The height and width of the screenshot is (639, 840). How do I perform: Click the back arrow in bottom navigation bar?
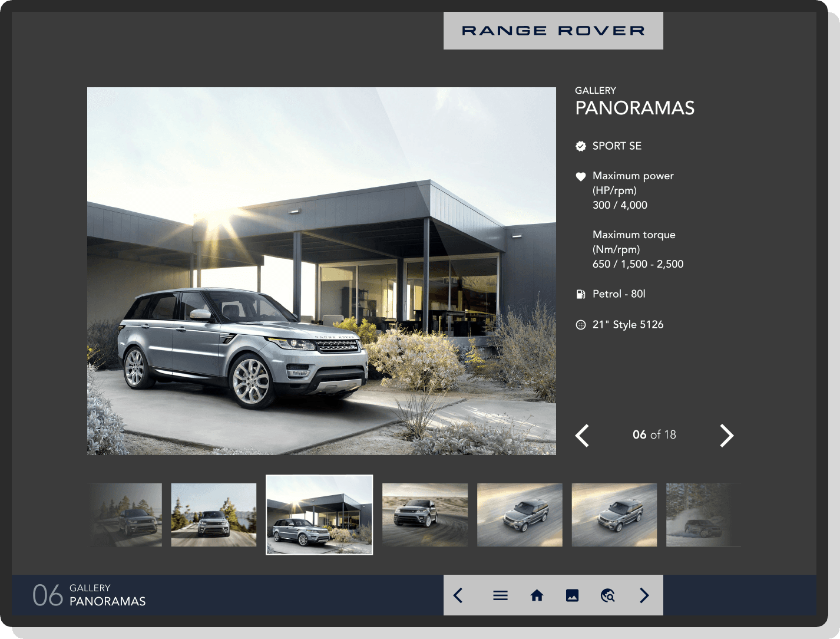(x=458, y=595)
